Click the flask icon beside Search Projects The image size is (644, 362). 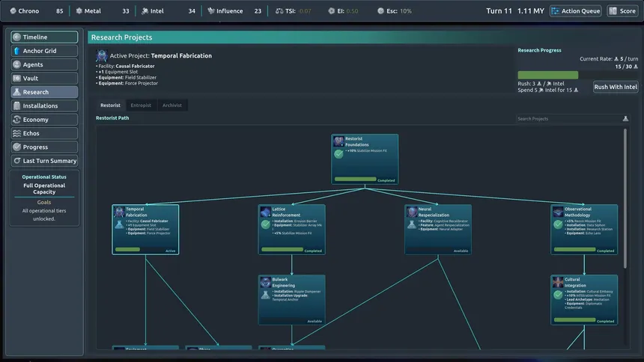(x=625, y=119)
